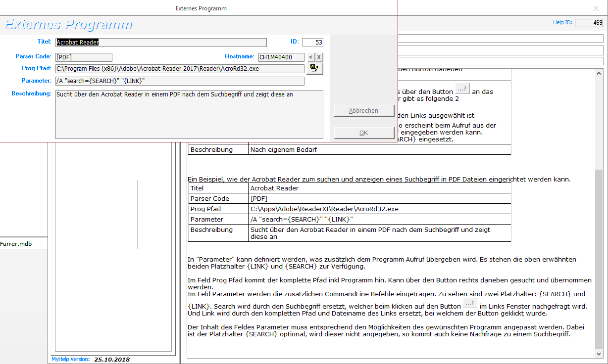The image size is (608, 364).
Task: Clear hostname with the 'X' button
Action: point(319,57)
